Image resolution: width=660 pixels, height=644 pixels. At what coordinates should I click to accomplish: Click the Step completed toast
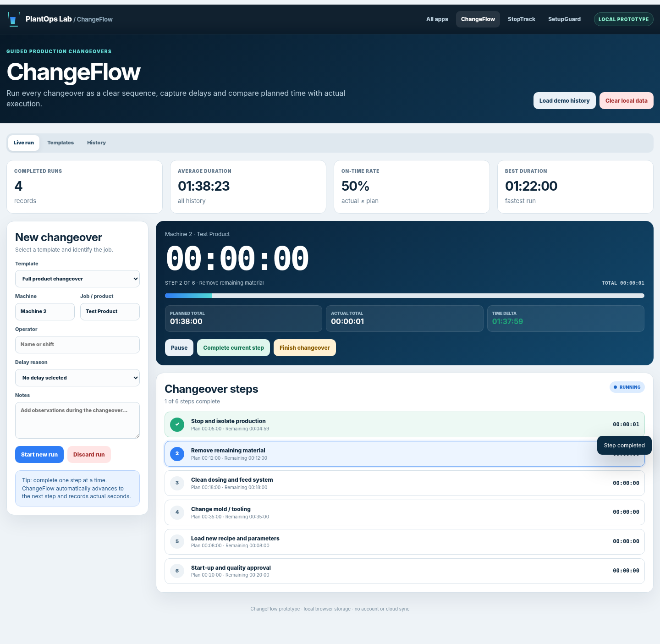[624, 446]
